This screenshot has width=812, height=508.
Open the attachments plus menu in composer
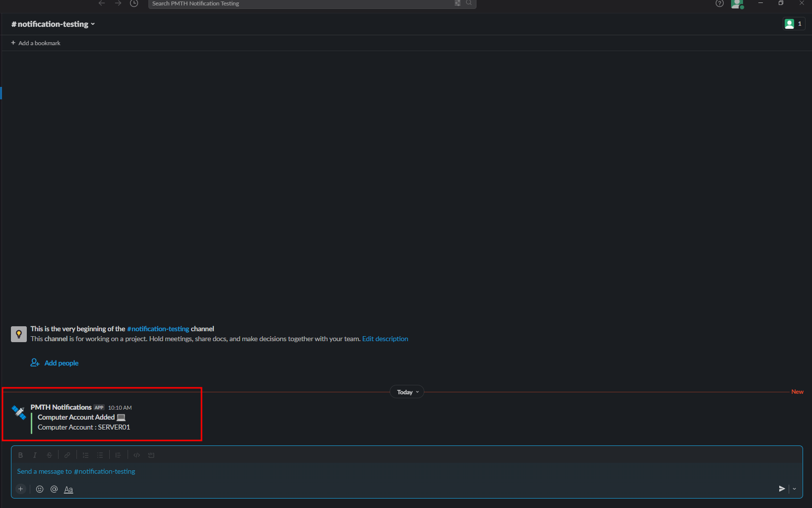point(20,489)
